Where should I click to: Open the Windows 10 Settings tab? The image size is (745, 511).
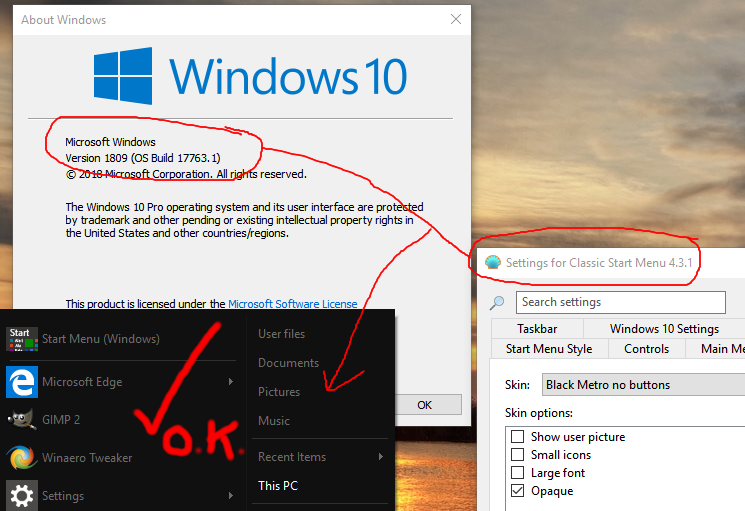tap(664, 329)
